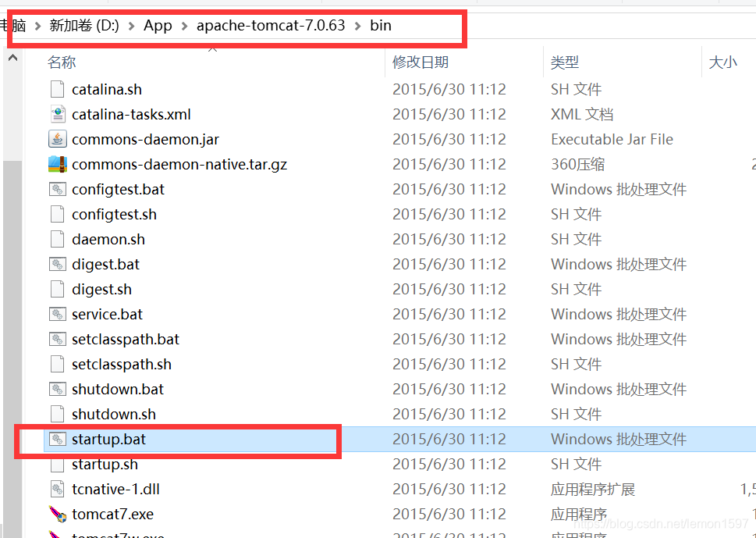Screen dimensions: 756x538
Task: Click the modified date of startup.bat
Action: pyautogui.click(x=449, y=439)
